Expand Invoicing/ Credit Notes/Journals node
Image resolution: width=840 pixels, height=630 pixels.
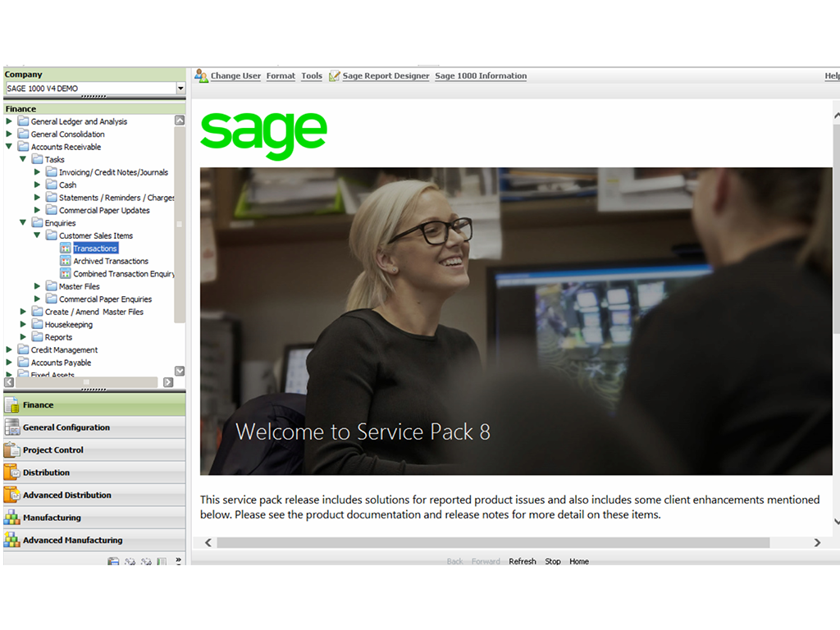click(x=37, y=172)
